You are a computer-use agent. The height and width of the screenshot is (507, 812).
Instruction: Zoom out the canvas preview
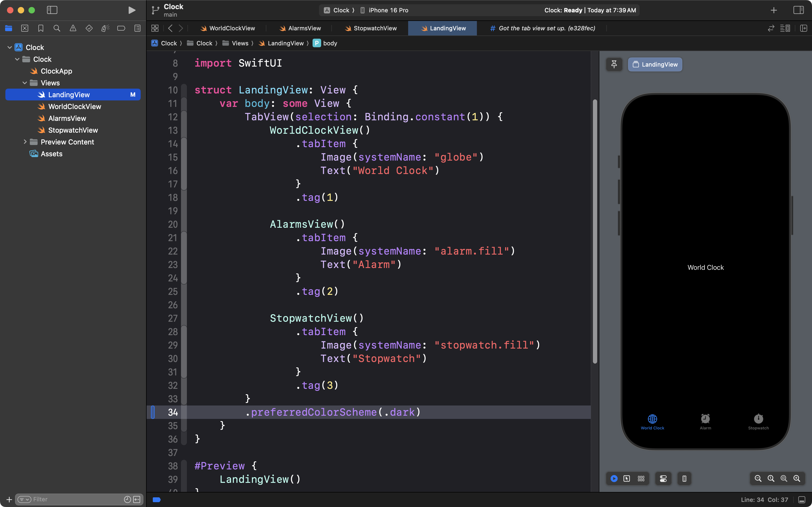point(758,479)
